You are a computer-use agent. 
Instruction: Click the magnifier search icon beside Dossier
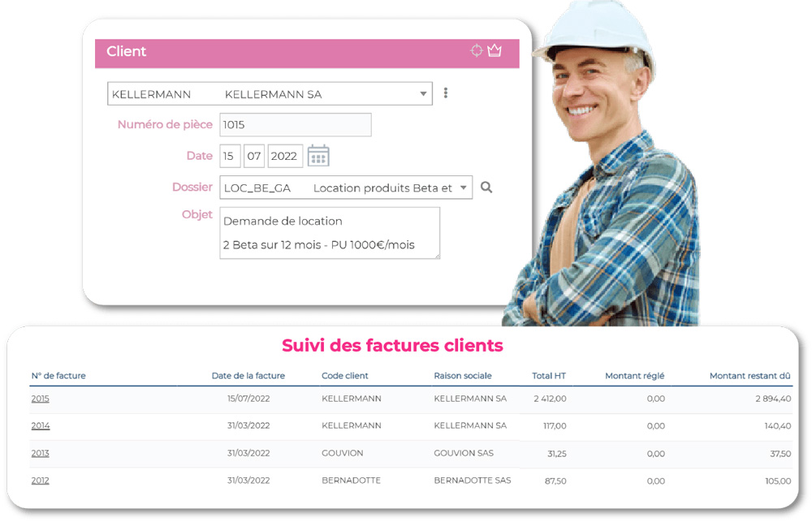(486, 188)
